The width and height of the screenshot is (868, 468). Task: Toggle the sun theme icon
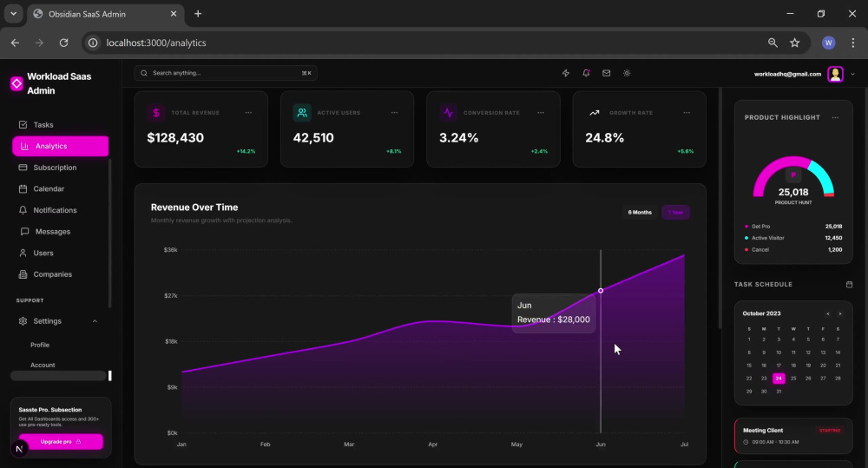point(627,73)
